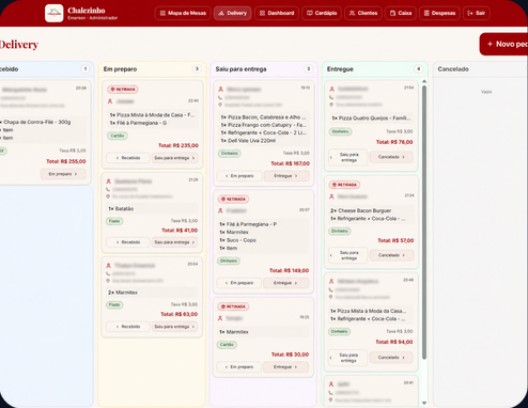Viewport: 528px width, 408px height.
Task: Cancel the R$ 76,00 delivered order
Action: [391, 157]
